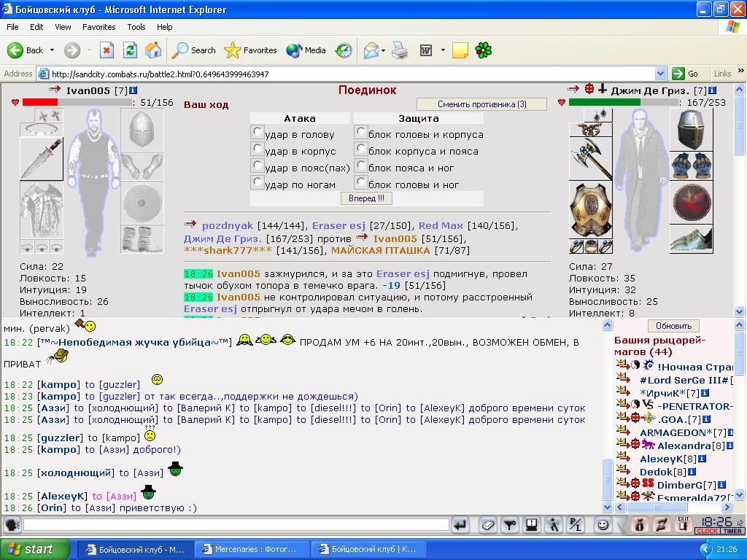The image size is (747, 560).
Task: Select attack 'удар в голову'
Action: tap(258, 131)
